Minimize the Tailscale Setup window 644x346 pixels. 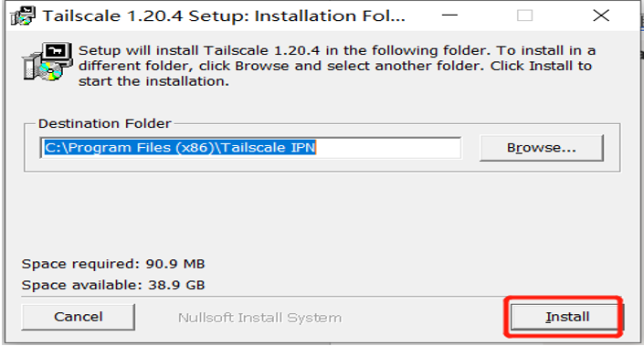click(449, 16)
